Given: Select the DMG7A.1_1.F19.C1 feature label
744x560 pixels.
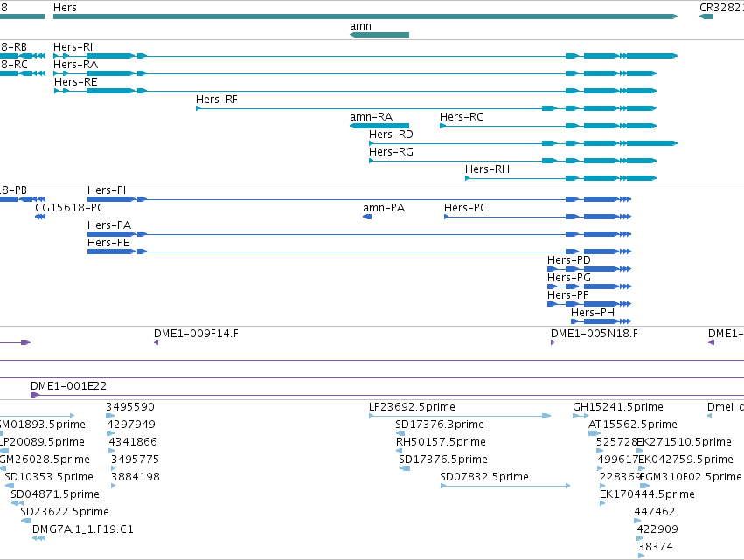Looking at the screenshot, I should 82,529.
